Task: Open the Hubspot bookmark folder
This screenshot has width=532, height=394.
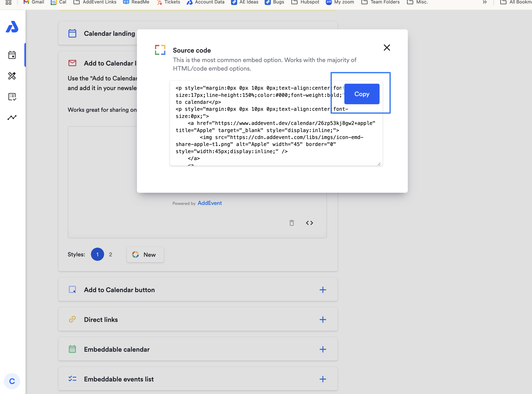Action: point(305,2)
